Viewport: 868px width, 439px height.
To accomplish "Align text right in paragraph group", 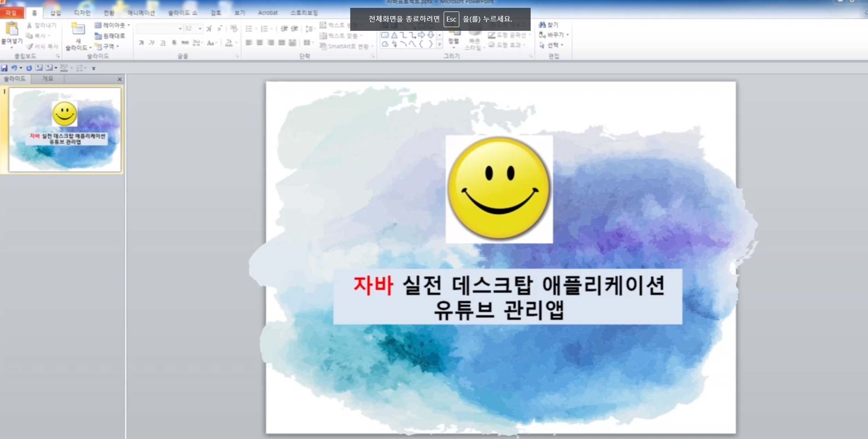I will [271, 43].
